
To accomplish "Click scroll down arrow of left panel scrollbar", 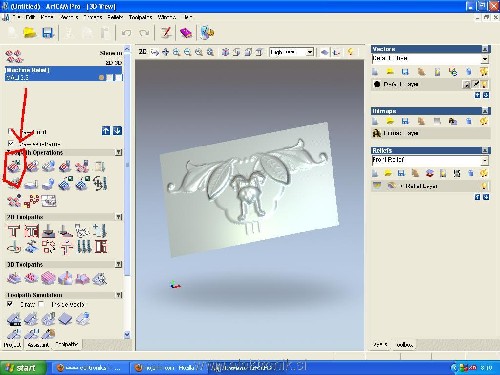I will 127,334.
